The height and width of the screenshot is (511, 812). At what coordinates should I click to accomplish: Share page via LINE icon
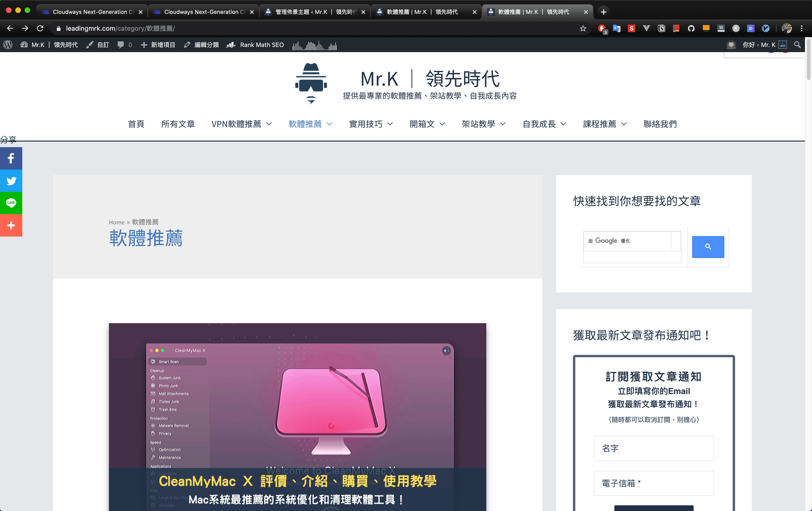[x=11, y=203]
